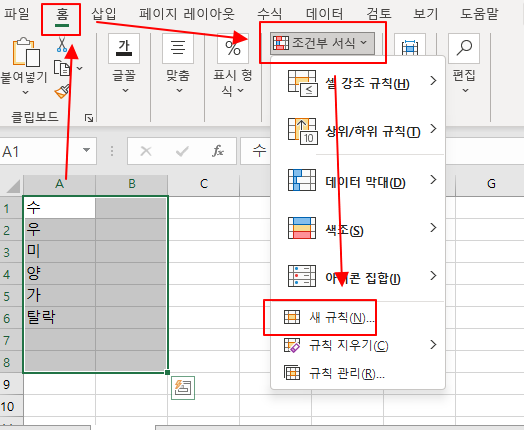Expand the 맞춤 group dropdown

pos(179,91)
